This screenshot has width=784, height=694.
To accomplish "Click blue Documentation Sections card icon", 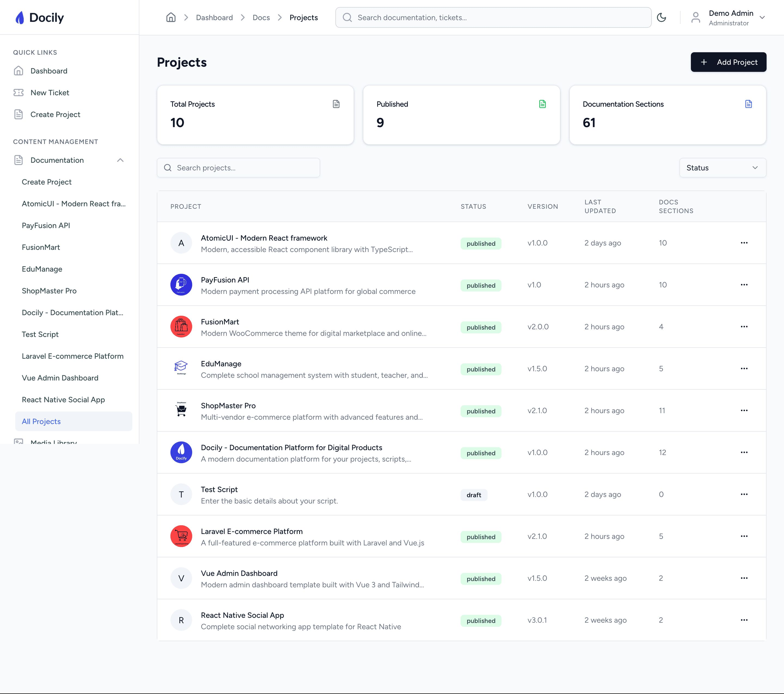I will pyautogui.click(x=748, y=104).
